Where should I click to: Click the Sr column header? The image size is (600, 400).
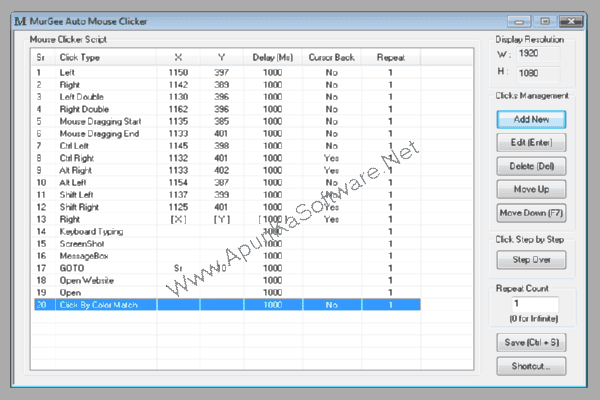click(44, 57)
